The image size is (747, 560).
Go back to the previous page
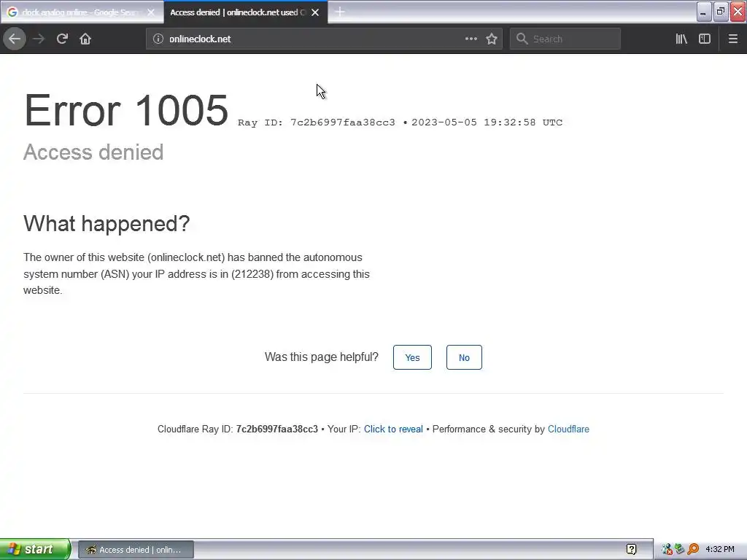(x=15, y=39)
